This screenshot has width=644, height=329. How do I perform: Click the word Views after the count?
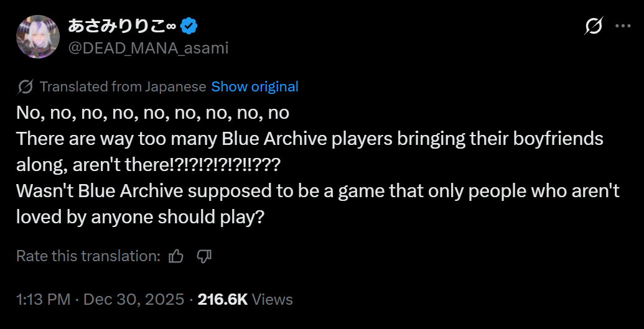click(273, 299)
